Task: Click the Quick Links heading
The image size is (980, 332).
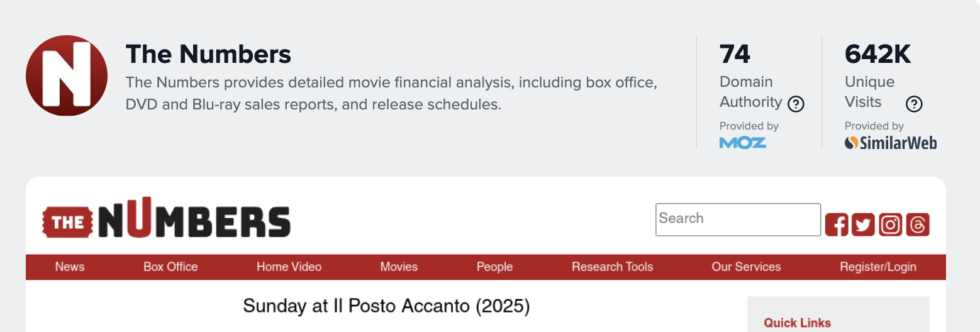Action: pyautogui.click(x=797, y=323)
